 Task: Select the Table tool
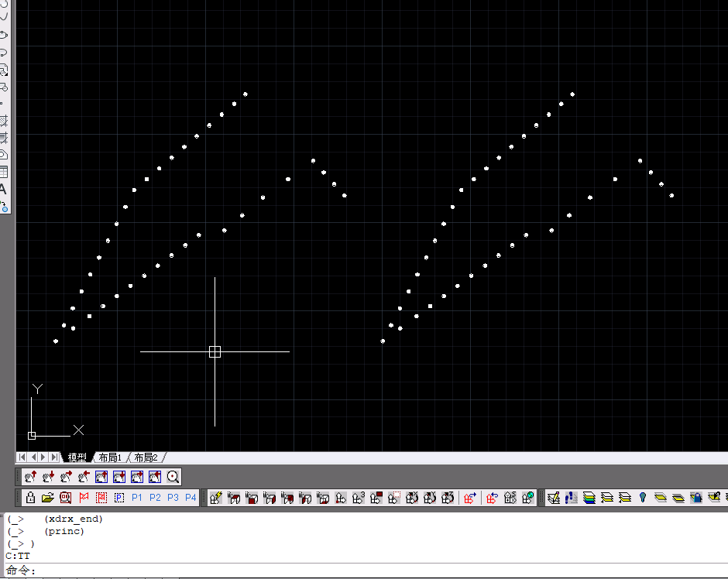click(x=4, y=172)
